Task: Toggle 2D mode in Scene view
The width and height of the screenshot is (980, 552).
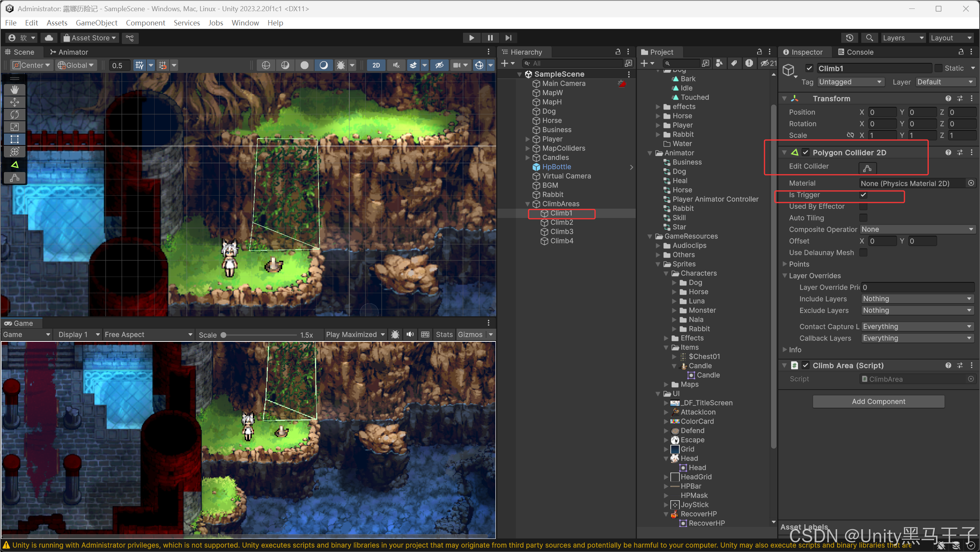Action: click(x=376, y=65)
